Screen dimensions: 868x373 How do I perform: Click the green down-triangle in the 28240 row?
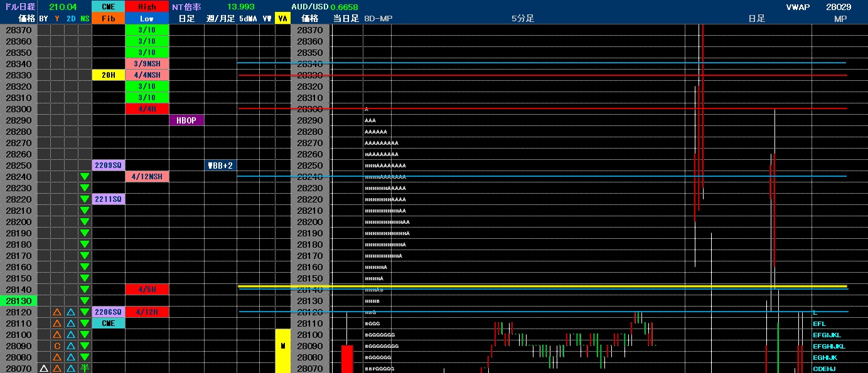pyautogui.click(x=85, y=177)
